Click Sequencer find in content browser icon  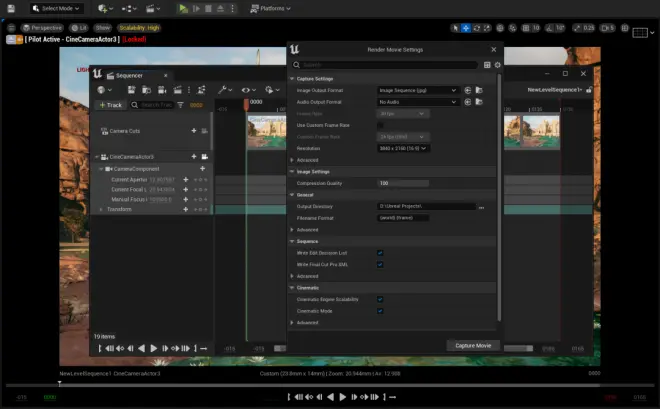point(146,90)
